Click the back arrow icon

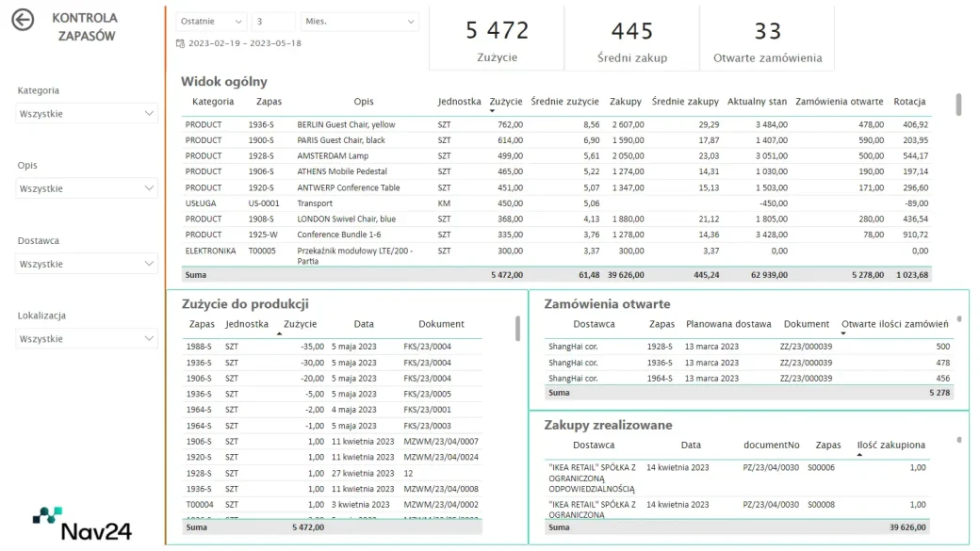coord(24,20)
